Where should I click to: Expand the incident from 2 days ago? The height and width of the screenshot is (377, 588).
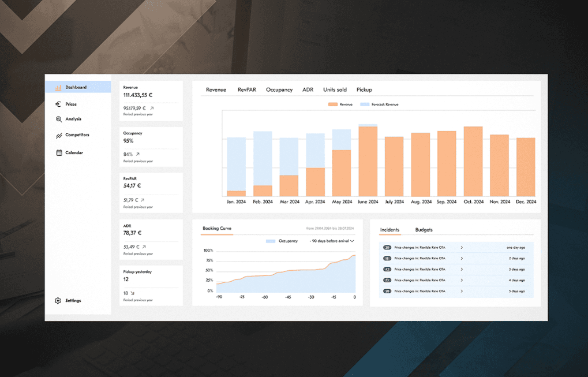tap(462, 259)
